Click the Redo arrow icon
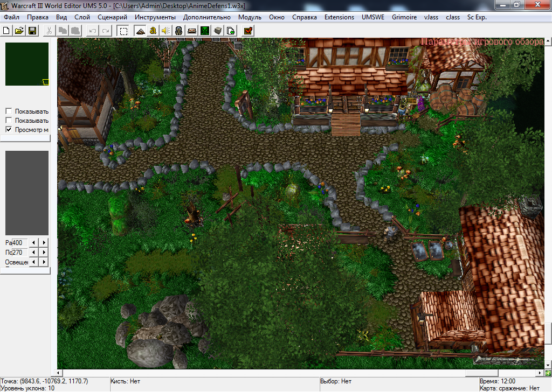Image resolution: width=552 pixels, height=392 pixels. (x=106, y=31)
